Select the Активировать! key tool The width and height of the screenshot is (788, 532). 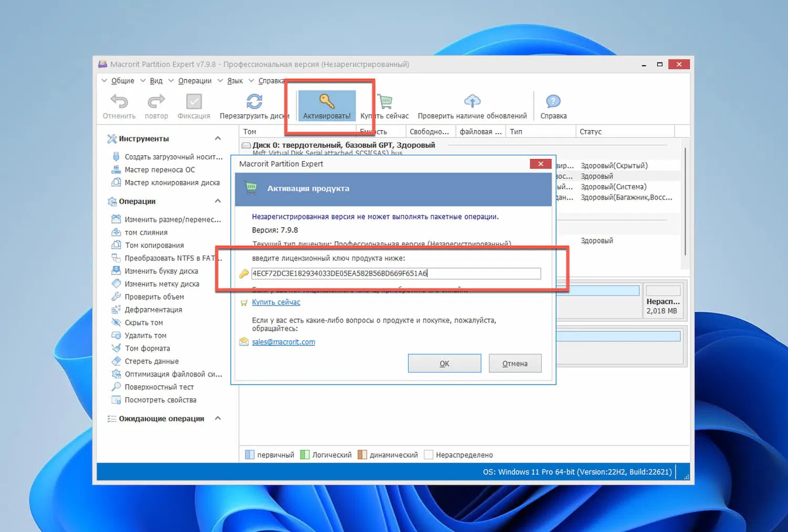326,105
